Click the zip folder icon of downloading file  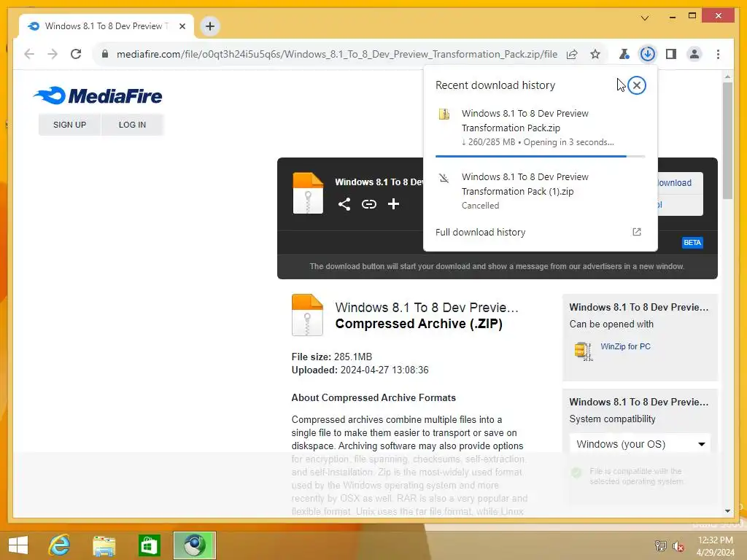tap(444, 114)
